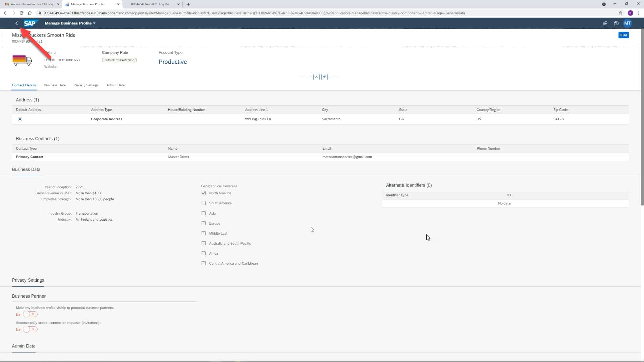
Task: Click the Corporate Address row cell
Action: point(106,119)
